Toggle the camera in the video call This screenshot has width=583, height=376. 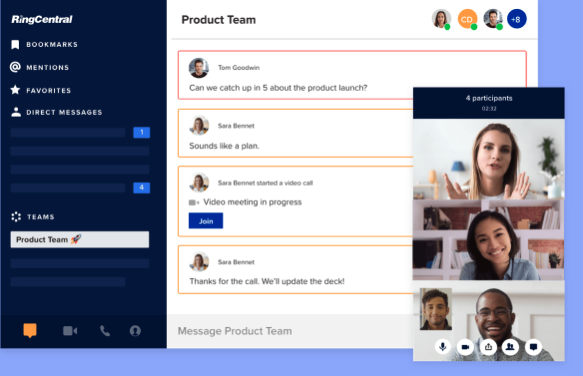point(466,347)
